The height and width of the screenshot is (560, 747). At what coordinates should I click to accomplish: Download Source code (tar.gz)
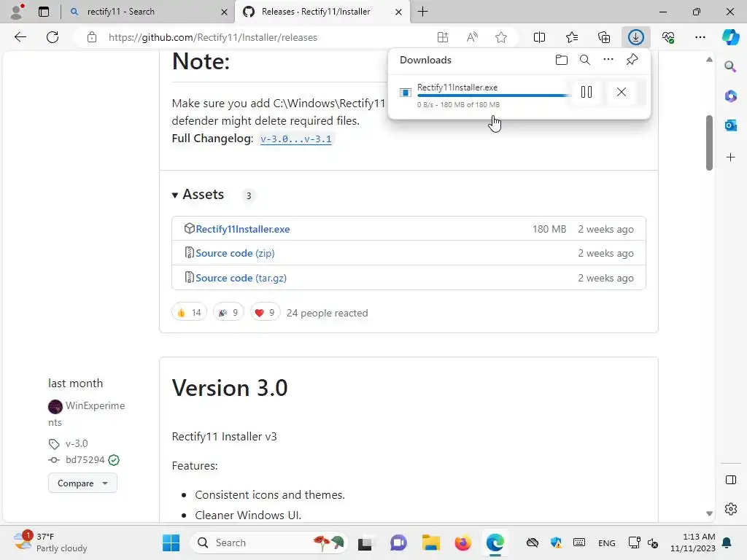pyautogui.click(x=241, y=278)
